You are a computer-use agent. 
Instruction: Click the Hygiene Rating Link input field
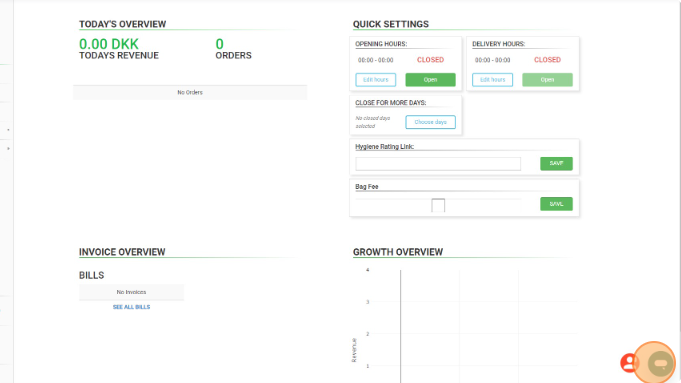coord(438,164)
